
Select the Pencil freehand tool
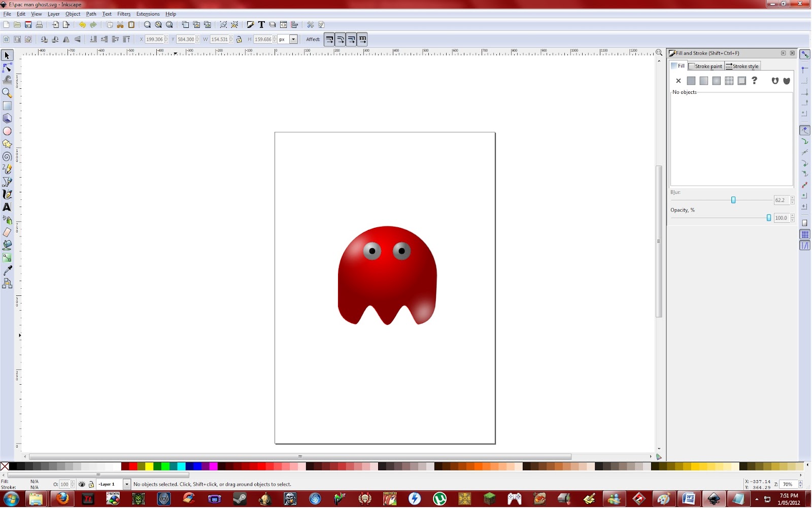coord(7,169)
